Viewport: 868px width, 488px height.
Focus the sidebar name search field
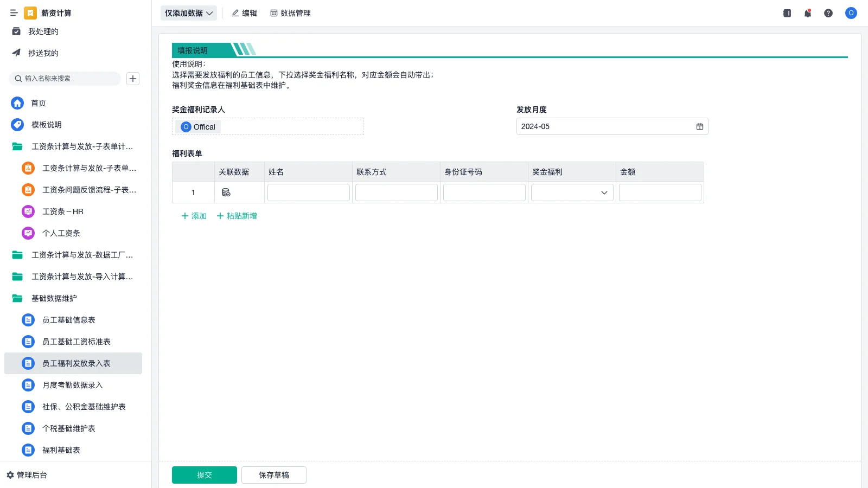pos(65,79)
